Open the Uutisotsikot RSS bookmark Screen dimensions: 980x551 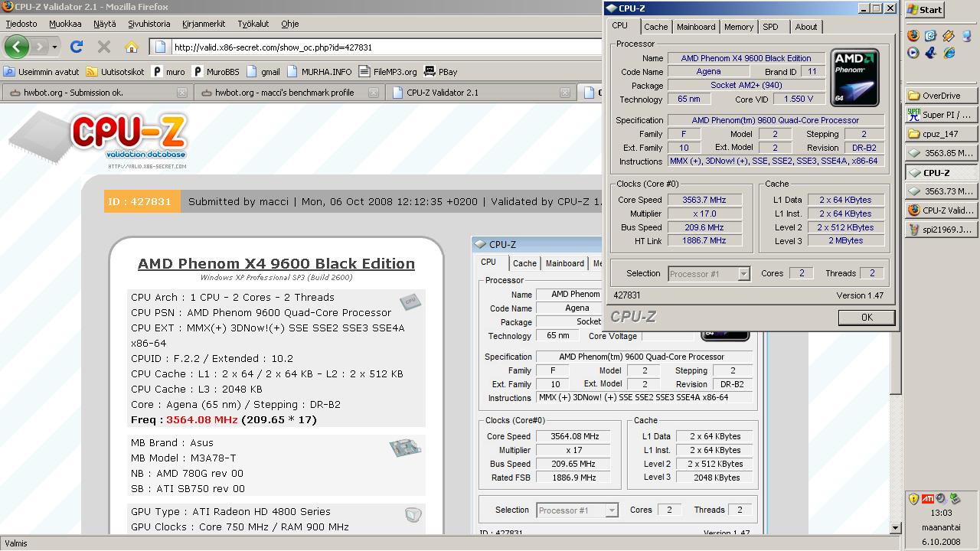[116, 71]
